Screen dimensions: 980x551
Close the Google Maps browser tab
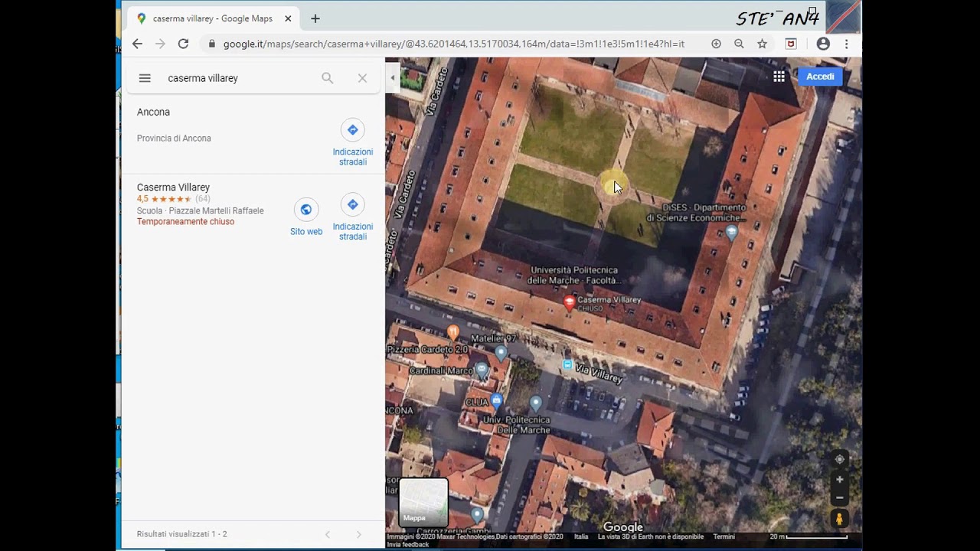(x=288, y=19)
